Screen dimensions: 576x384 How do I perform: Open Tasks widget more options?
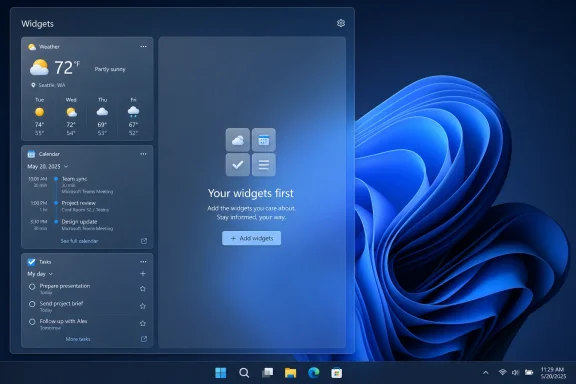[143, 262]
